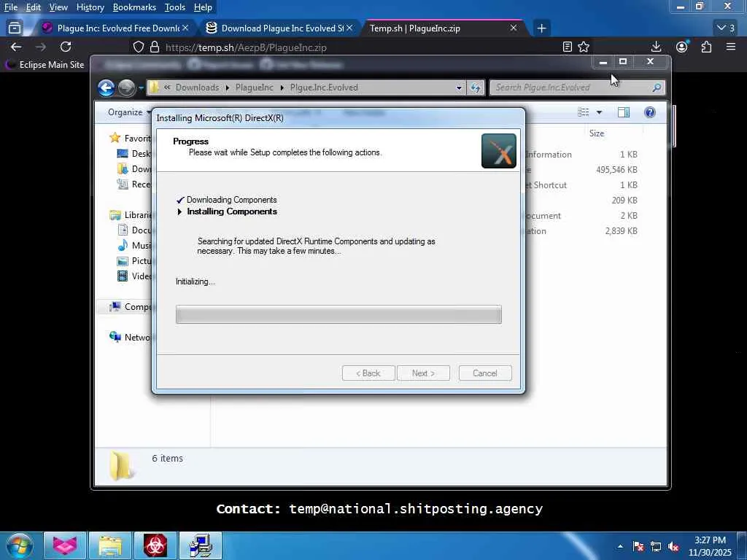Open Eclipse Main Site bookmark
Viewport: 747px width, 560px height.
pyautogui.click(x=44, y=64)
